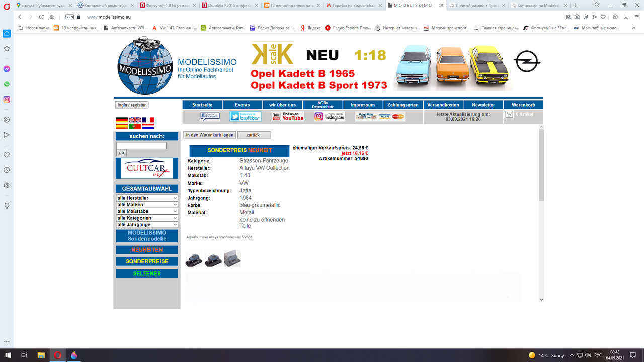The width and height of the screenshot is (644, 362).
Task: Open History clock in the Opera sidebar
Action: pos(7,170)
